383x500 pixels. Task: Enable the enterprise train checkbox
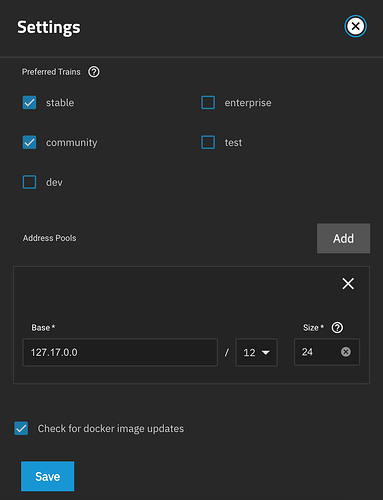208,103
